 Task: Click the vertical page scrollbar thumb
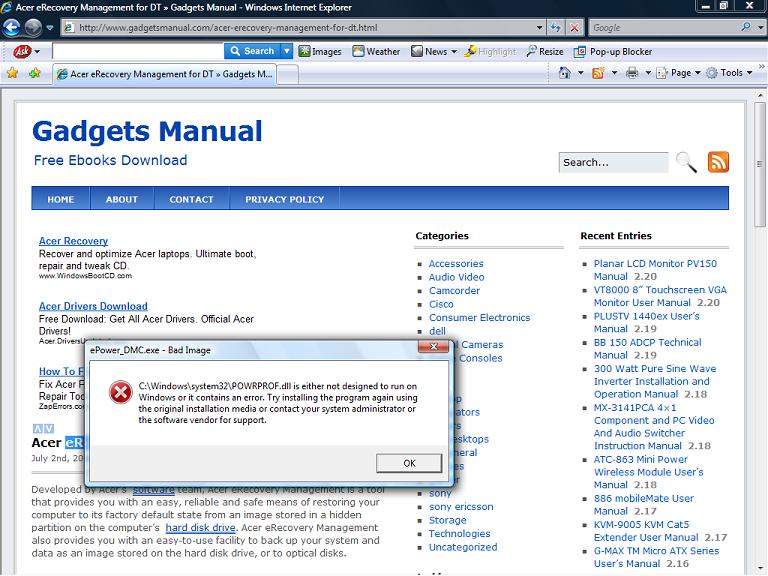[x=760, y=164]
